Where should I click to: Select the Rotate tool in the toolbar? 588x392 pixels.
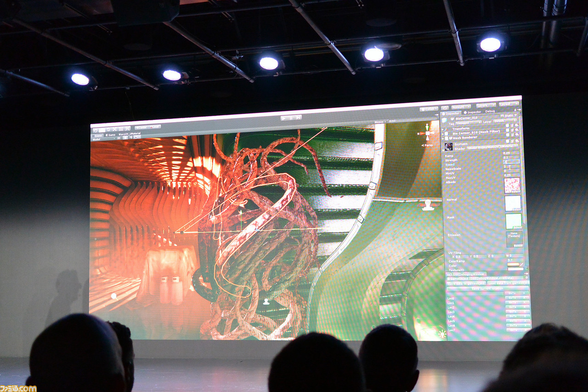(108, 130)
